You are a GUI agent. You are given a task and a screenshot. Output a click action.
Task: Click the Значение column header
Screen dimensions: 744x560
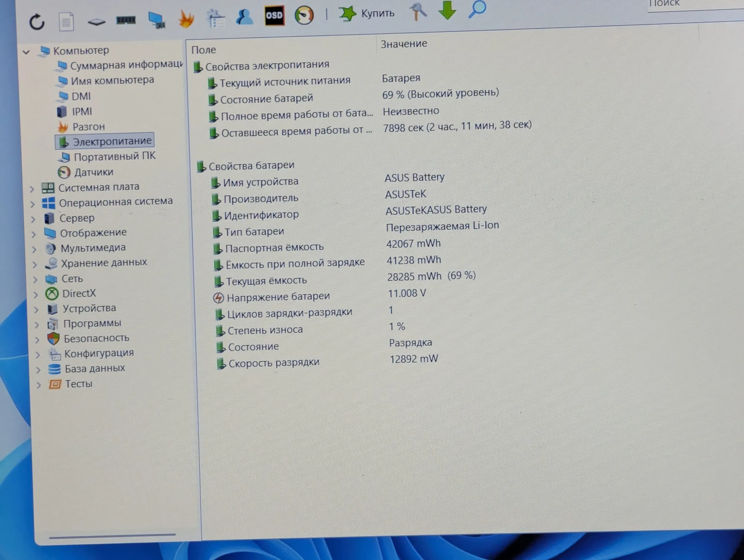pyautogui.click(x=404, y=44)
